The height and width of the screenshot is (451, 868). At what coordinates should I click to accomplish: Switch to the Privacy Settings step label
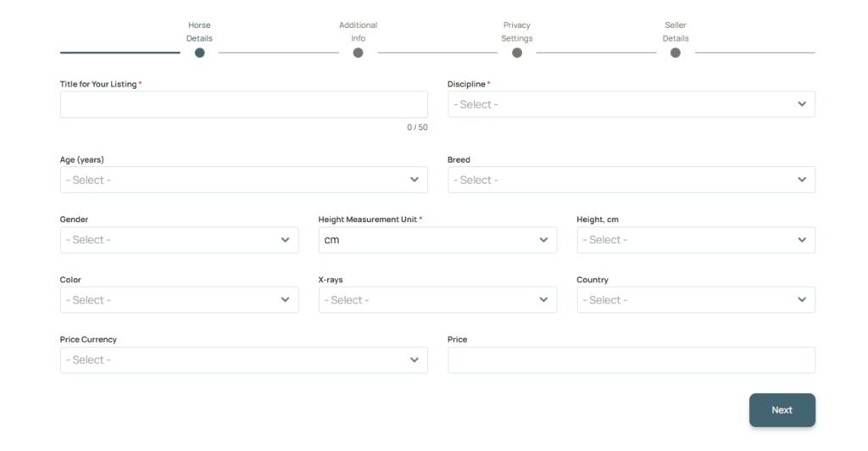coord(517,31)
